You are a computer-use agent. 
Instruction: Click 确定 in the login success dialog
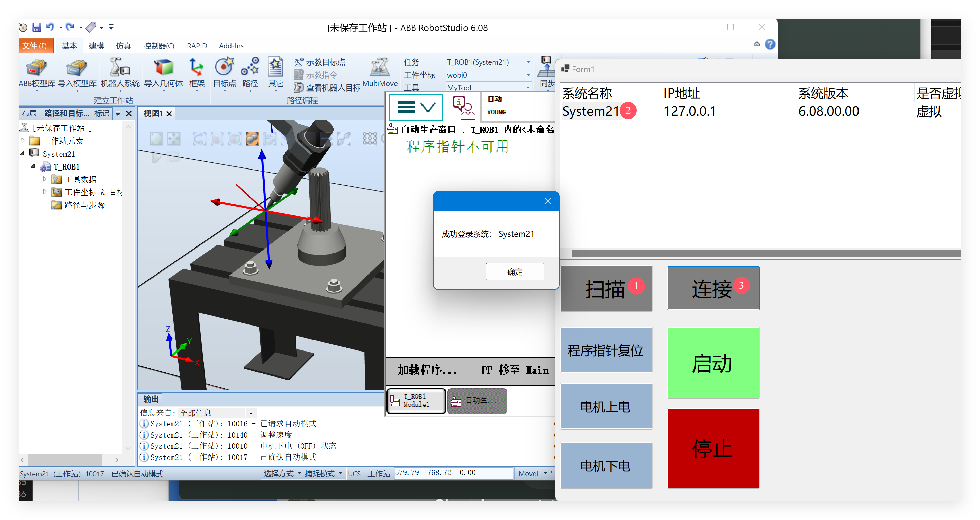point(515,272)
